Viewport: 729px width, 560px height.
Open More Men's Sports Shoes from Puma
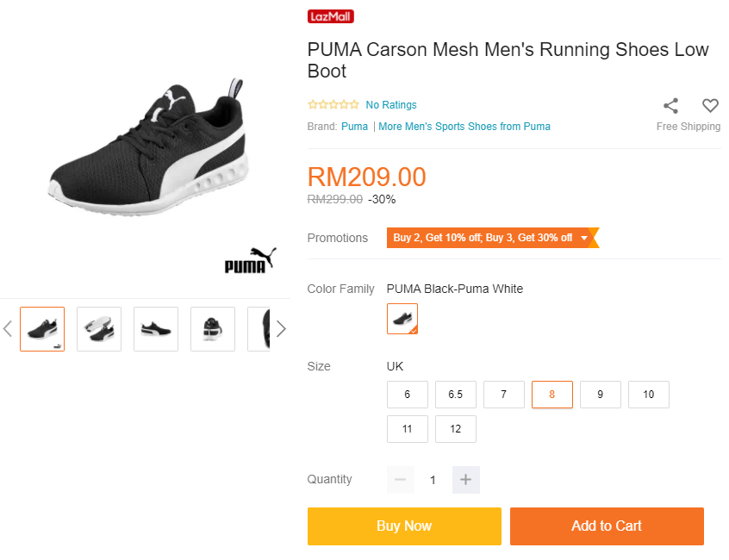[464, 127]
